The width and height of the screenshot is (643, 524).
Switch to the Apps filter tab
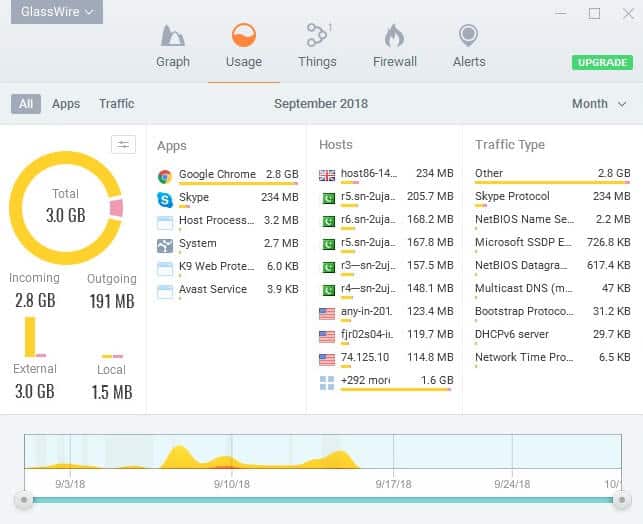click(x=66, y=104)
